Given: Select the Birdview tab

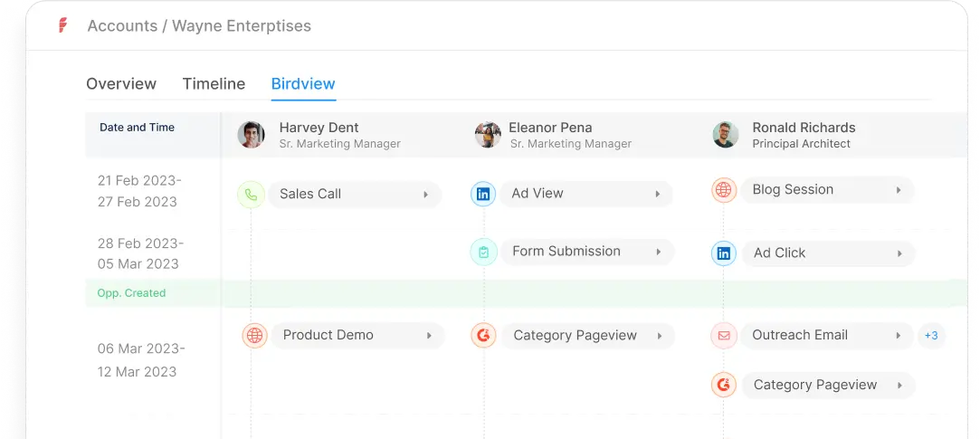Looking at the screenshot, I should click(x=303, y=84).
